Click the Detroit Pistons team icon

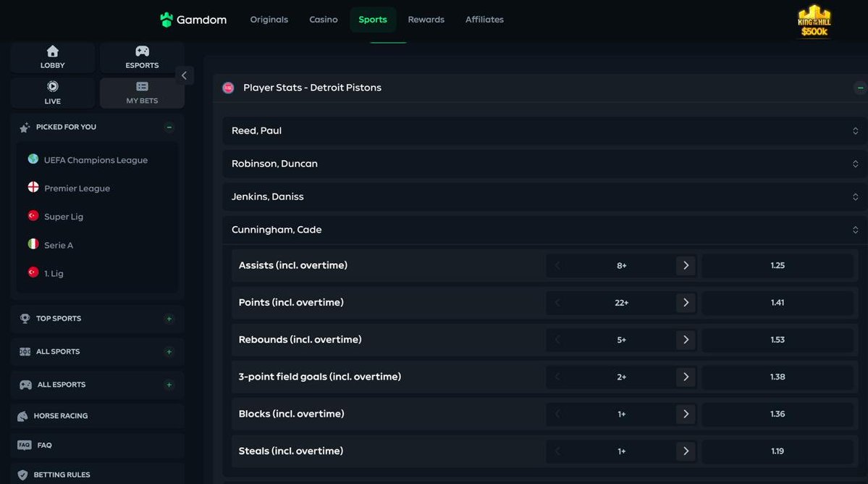[x=228, y=88]
